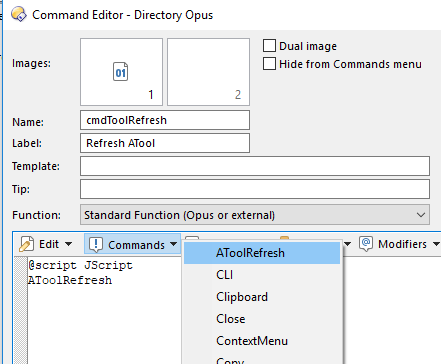Click the Label field with Refresh ATool
The height and width of the screenshot is (364, 441).
pos(165,143)
